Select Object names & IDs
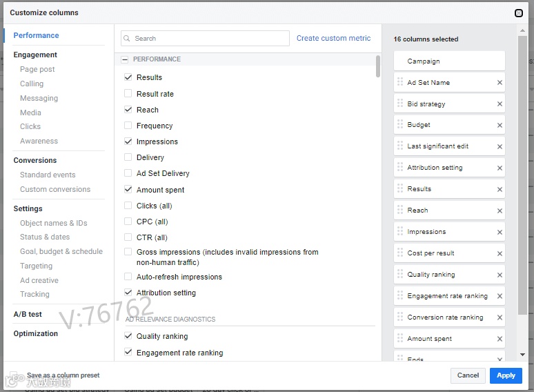The width and height of the screenshot is (534, 392). pos(53,223)
